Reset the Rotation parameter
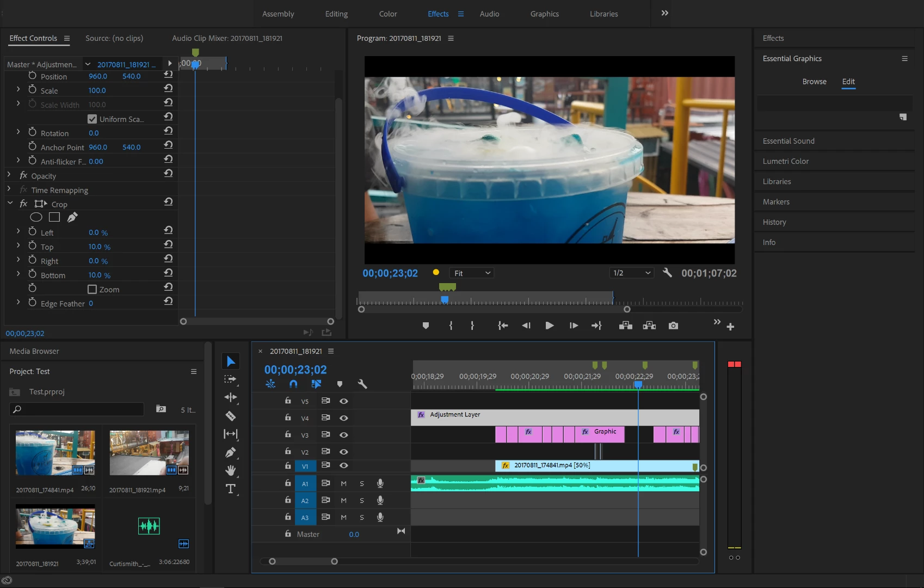The width and height of the screenshot is (924, 588). (168, 131)
